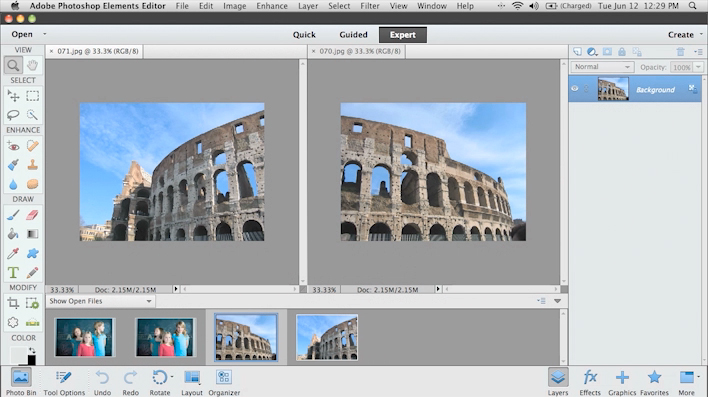Select the Red Eye Removal tool
This screenshot has width=708, height=397.
(x=13, y=146)
